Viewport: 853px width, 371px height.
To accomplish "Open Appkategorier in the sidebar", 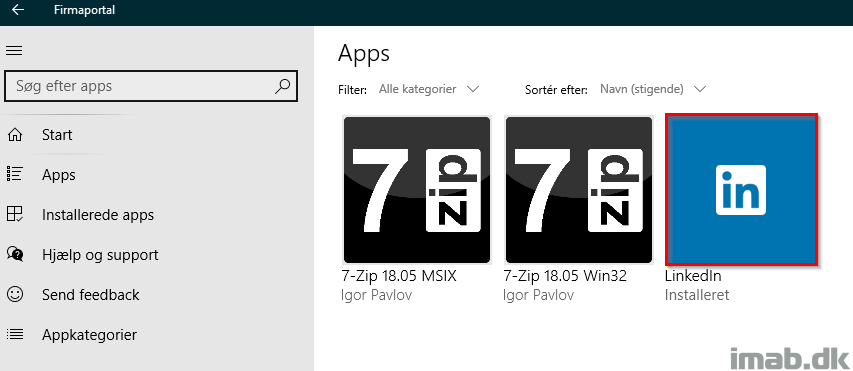I will pyautogui.click(x=89, y=335).
